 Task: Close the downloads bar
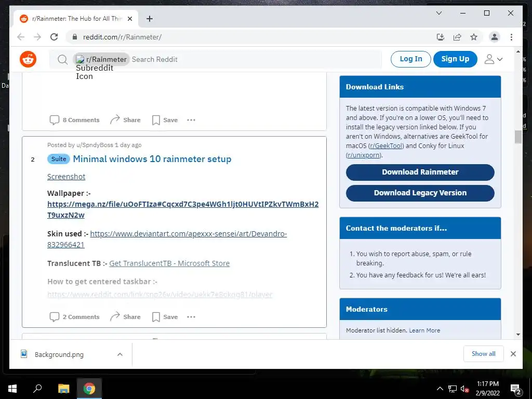513,354
